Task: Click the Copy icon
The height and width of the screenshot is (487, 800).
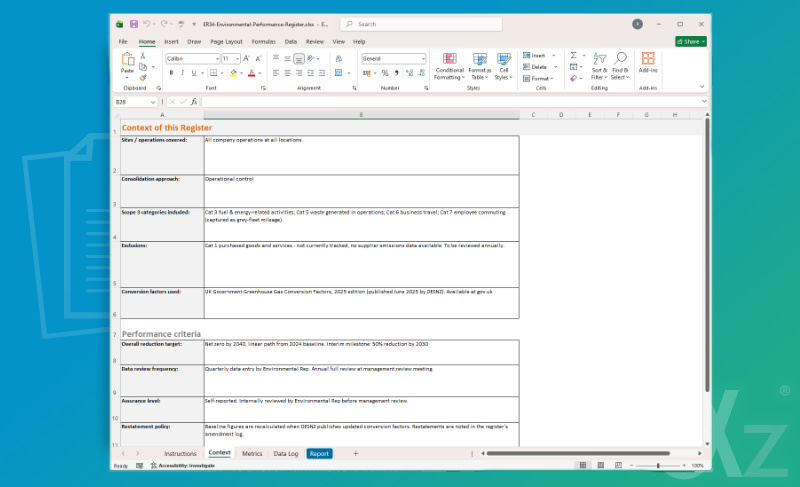Action: point(143,67)
